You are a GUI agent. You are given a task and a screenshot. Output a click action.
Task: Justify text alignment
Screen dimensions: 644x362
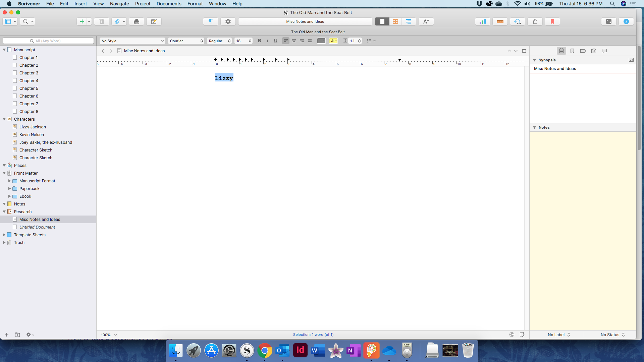pyautogui.click(x=310, y=41)
